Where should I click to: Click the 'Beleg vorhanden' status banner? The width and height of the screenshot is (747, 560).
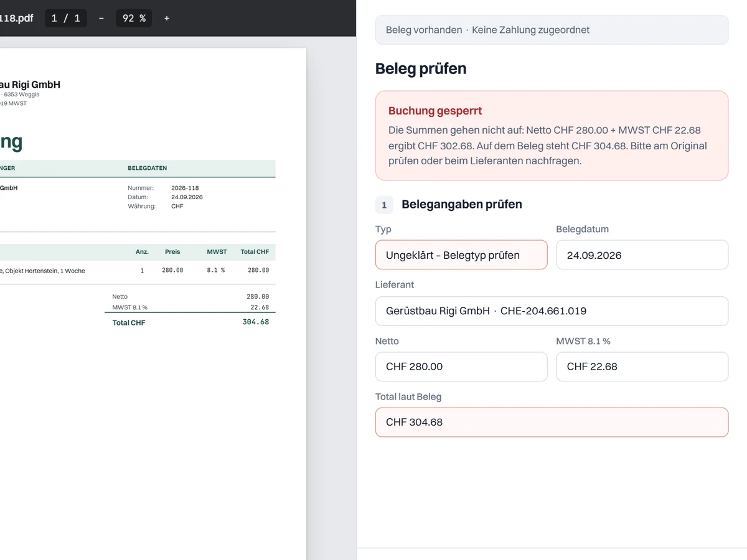pyautogui.click(x=552, y=30)
